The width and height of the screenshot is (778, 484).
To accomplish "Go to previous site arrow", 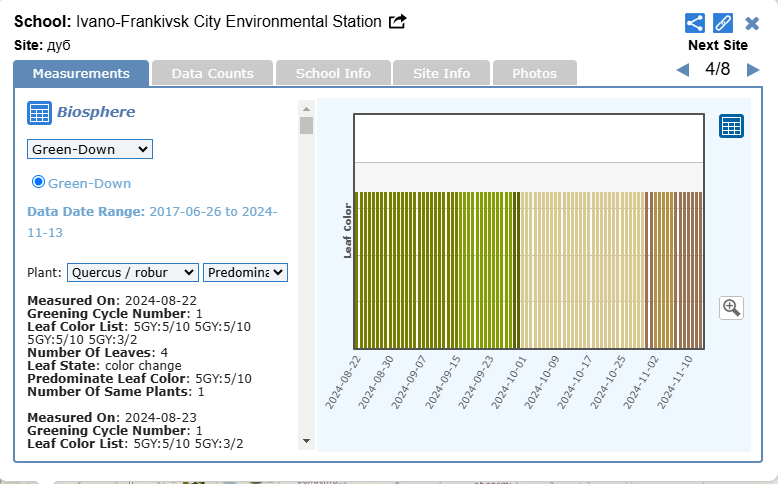I will click(683, 70).
